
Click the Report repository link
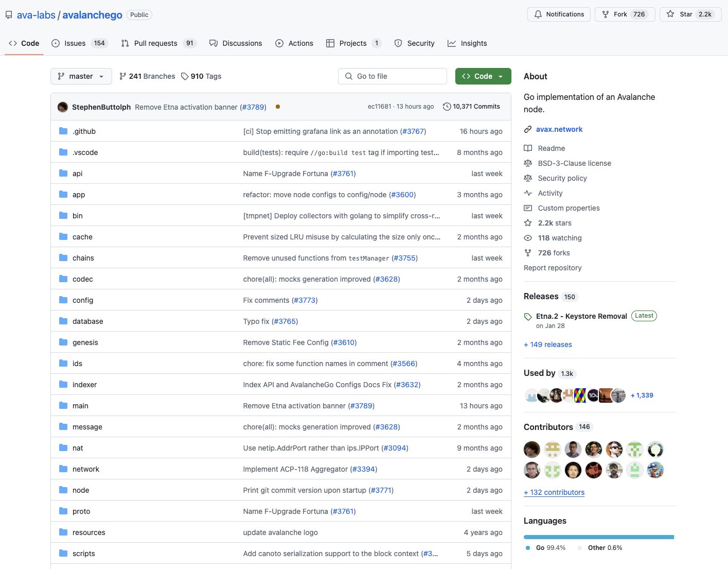(553, 268)
